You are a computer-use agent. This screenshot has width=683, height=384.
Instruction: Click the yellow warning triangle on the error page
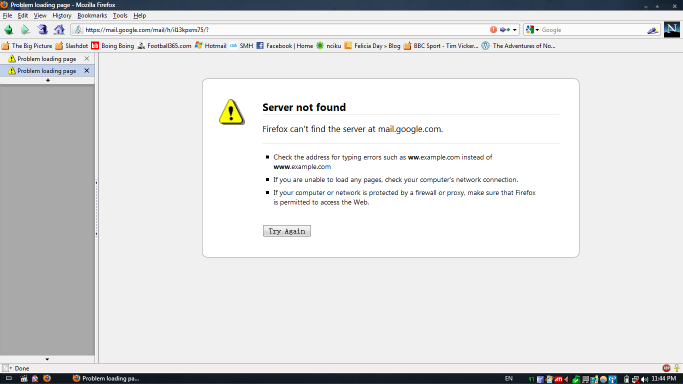(x=231, y=112)
